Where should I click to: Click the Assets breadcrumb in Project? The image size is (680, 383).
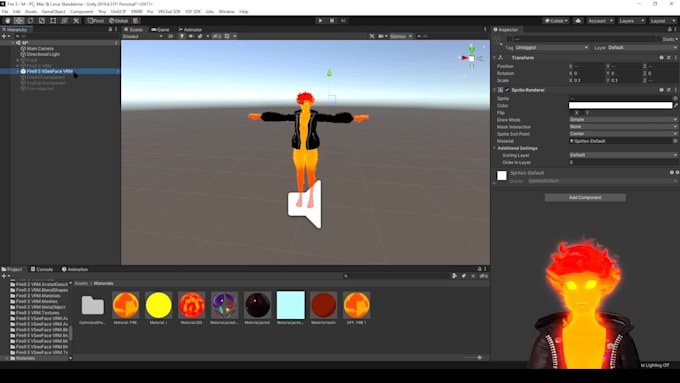click(x=81, y=283)
